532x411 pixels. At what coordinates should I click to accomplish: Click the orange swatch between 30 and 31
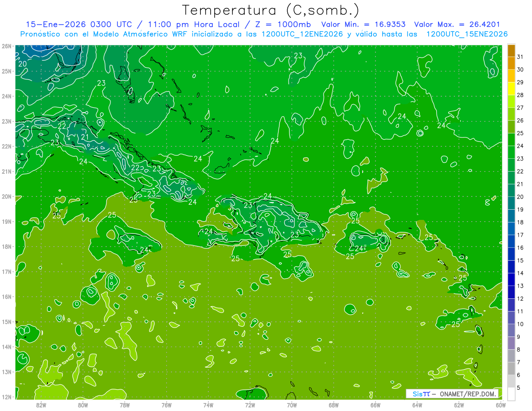click(x=511, y=63)
